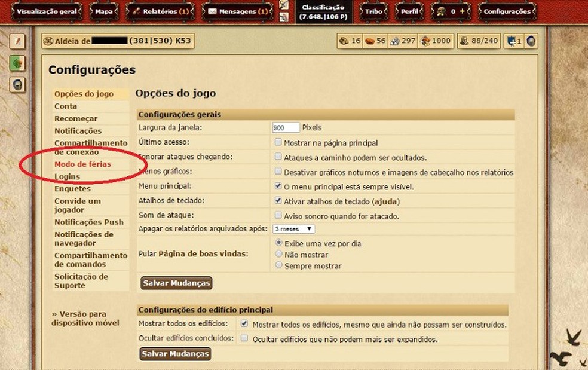Click the wood resource icon showing 16
Image resolution: width=588 pixels, height=370 pixels.
pos(344,41)
